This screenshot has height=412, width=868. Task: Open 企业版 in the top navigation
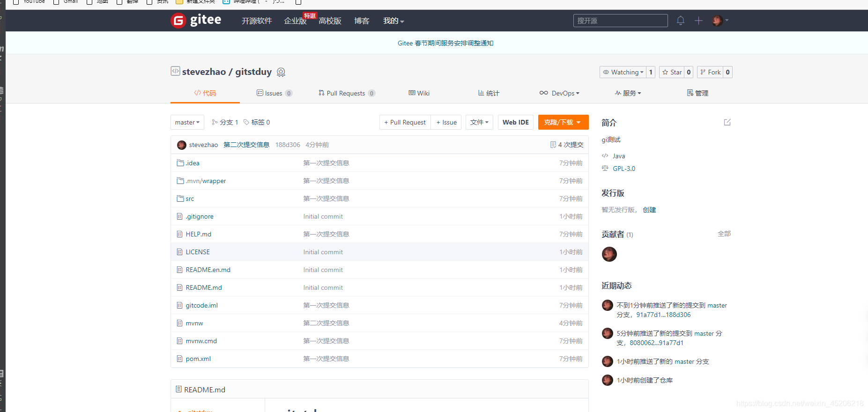point(295,21)
